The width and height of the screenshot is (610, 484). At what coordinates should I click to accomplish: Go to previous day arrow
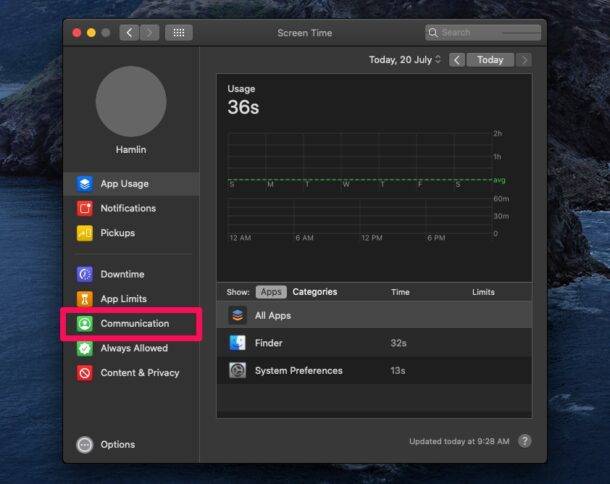(x=457, y=60)
